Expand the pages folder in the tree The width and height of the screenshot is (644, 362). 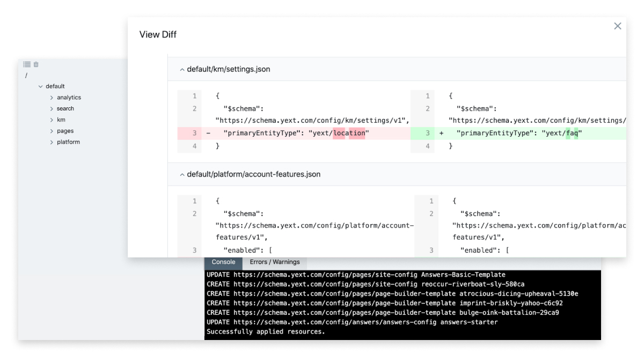(x=52, y=130)
